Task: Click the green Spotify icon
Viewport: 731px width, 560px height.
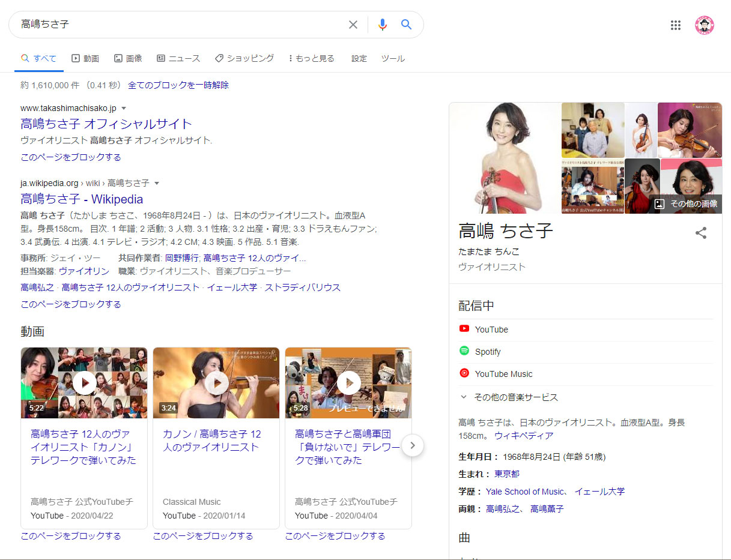Action: click(x=464, y=351)
